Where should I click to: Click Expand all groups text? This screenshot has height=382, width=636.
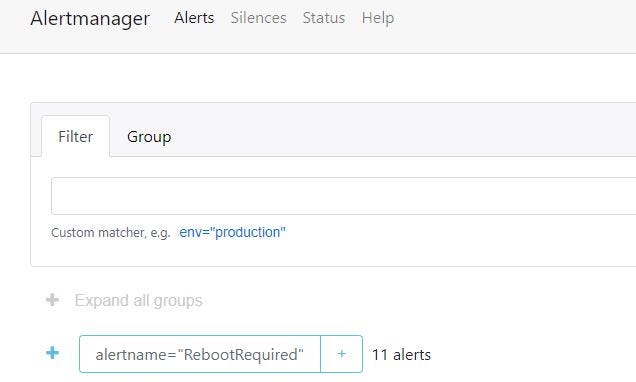[x=138, y=300]
